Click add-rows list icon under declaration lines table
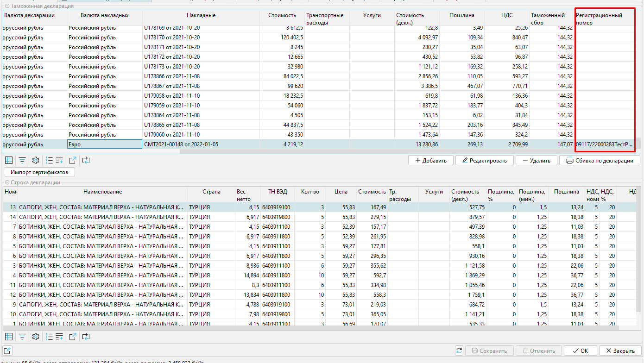The image size is (644, 363). point(59,337)
